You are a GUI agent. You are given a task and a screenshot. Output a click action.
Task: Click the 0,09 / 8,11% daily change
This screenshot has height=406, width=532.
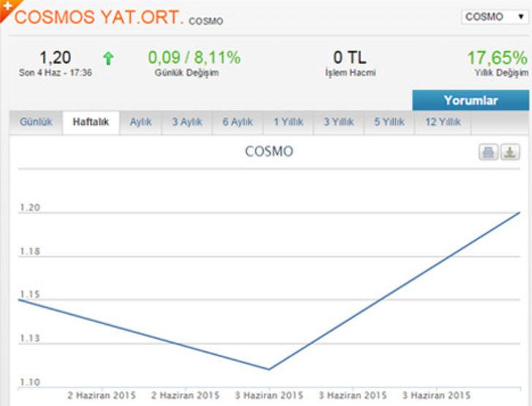tap(194, 58)
